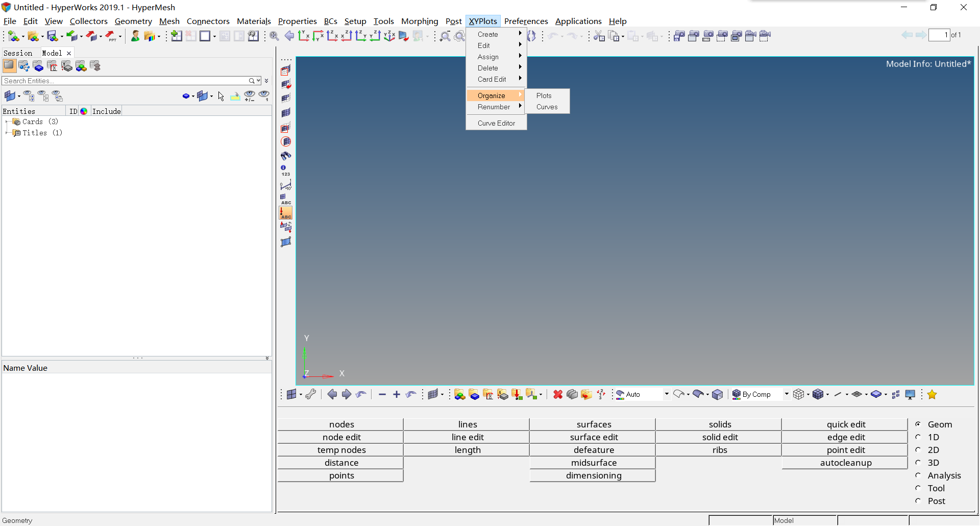Click the Renumber 123 icon in bottom toolbar
980x526 pixels.
pos(601,394)
